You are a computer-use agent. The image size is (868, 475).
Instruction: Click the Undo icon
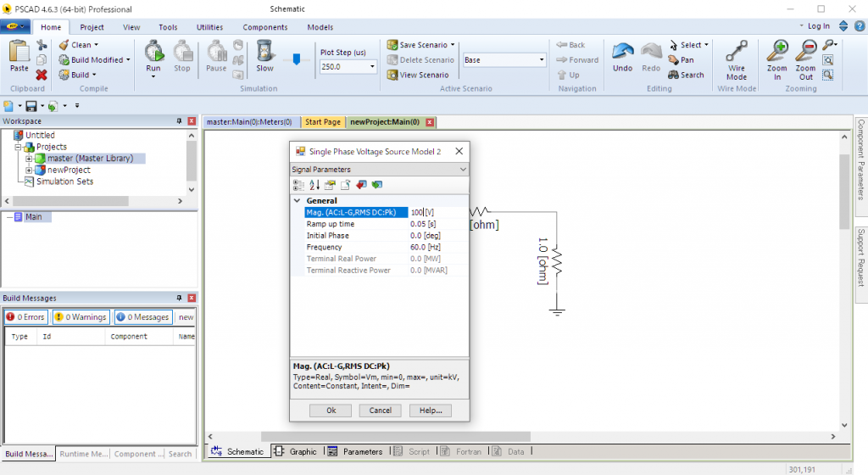point(622,53)
